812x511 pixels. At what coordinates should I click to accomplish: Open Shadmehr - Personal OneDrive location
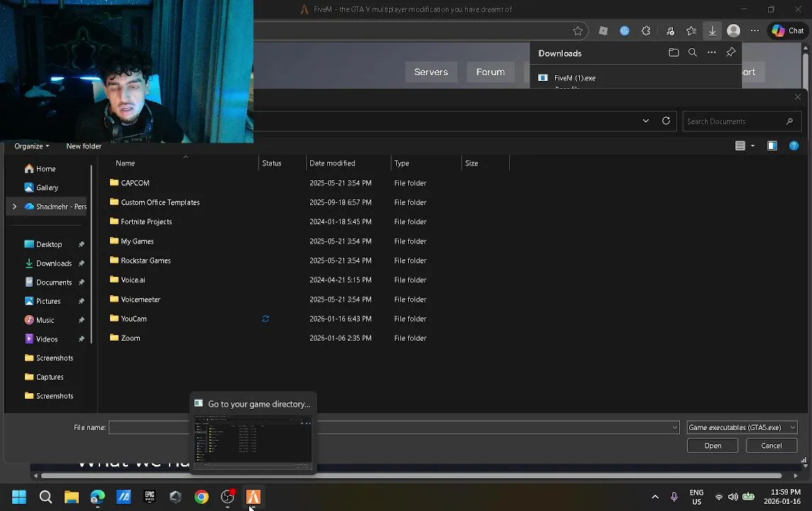point(56,207)
